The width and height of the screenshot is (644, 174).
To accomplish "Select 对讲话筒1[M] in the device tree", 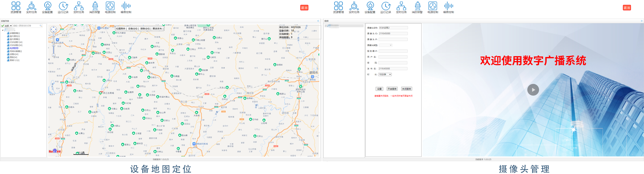I will [x=16, y=42].
